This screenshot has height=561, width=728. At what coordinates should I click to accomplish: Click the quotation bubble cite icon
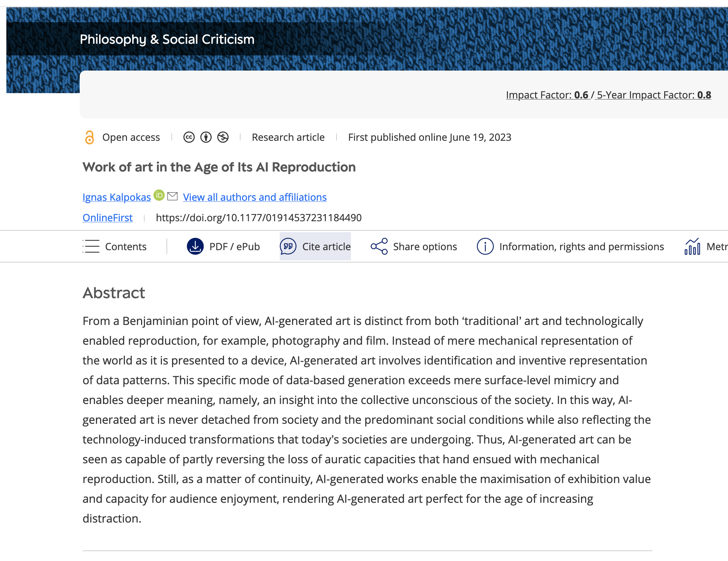[x=288, y=246]
